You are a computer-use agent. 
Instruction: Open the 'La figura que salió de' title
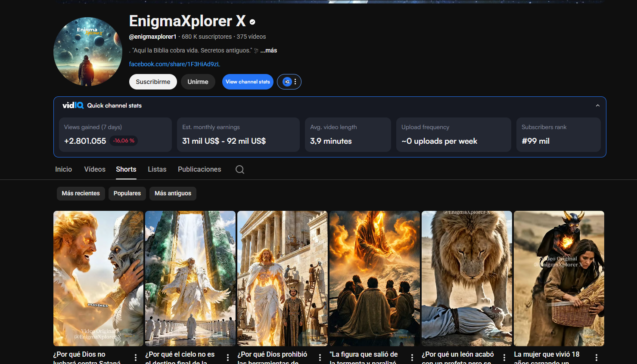click(x=364, y=358)
